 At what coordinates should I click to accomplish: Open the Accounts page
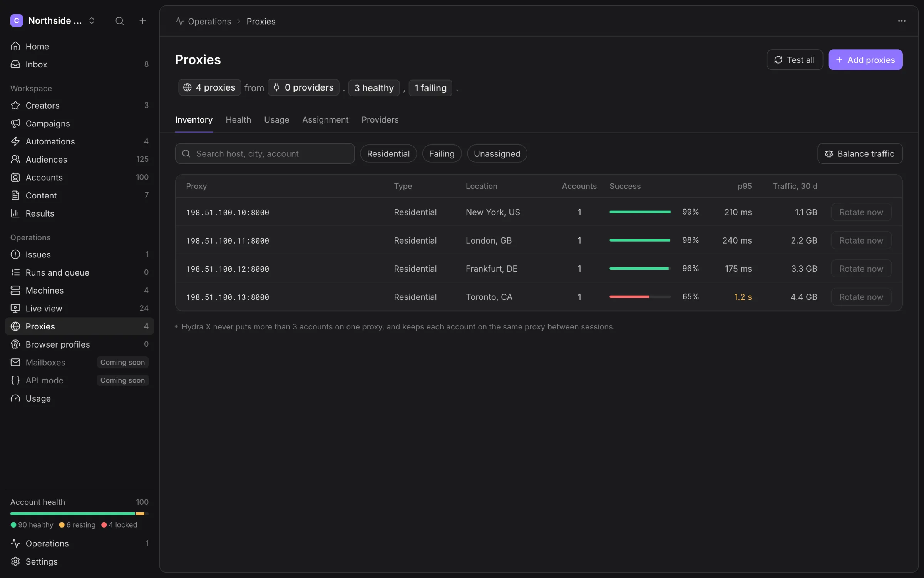(79, 177)
